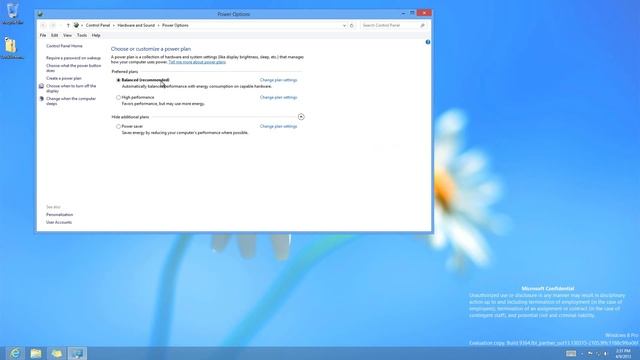
Task: Show hidden tray icons arrow
Action: (582, 354)
